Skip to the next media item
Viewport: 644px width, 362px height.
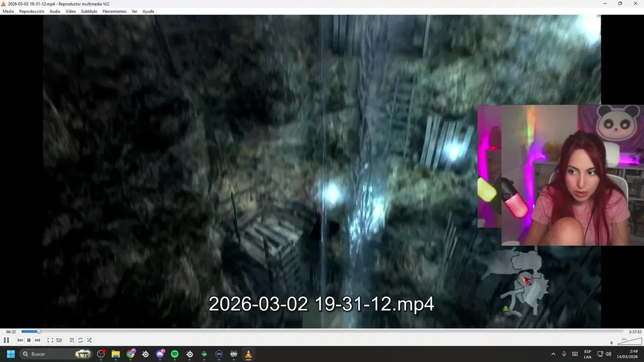37,340
